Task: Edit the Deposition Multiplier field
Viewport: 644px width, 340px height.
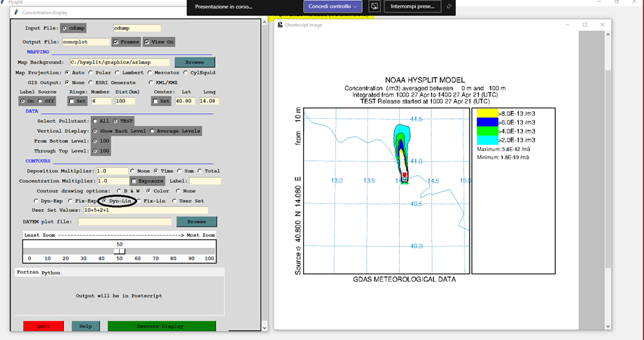Action: (x=112, y=171)
